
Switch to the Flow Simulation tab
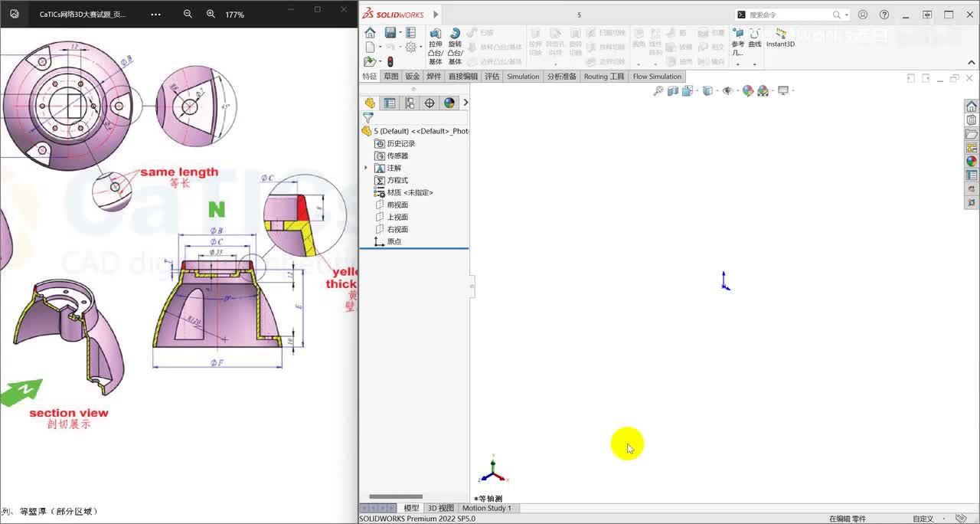[657, 77]
